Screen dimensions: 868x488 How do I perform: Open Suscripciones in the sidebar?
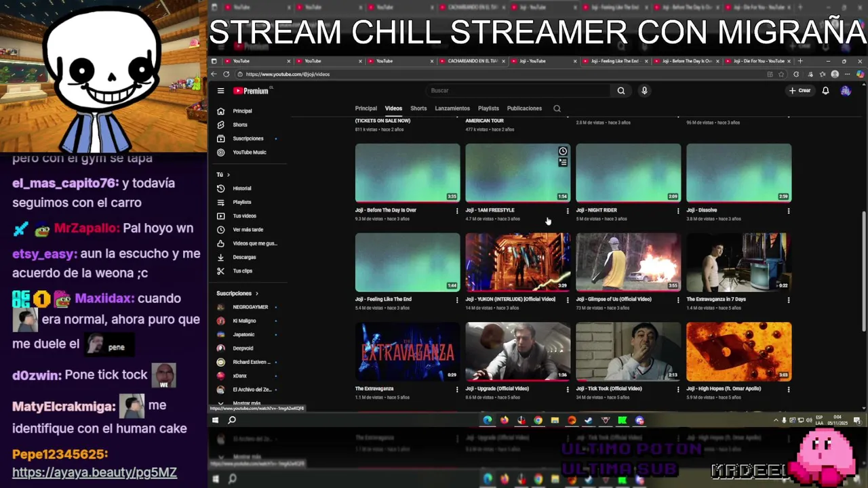click(x=249, y=138)
